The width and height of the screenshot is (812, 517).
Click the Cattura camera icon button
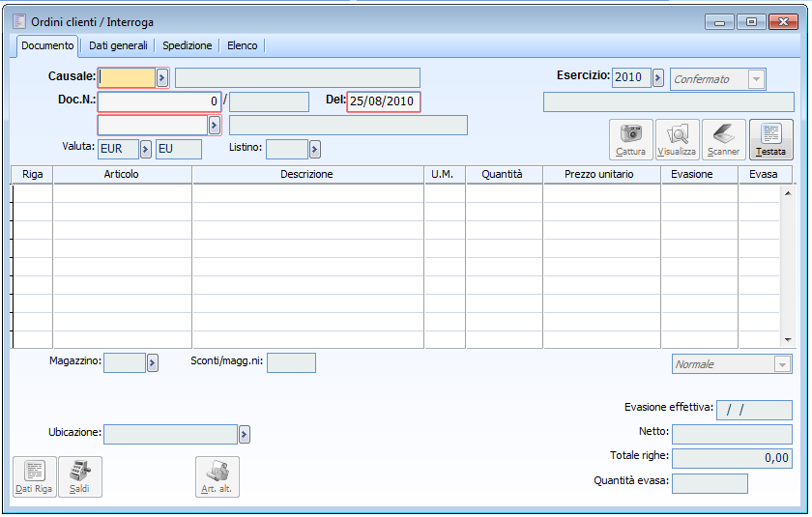pos(630,139)
